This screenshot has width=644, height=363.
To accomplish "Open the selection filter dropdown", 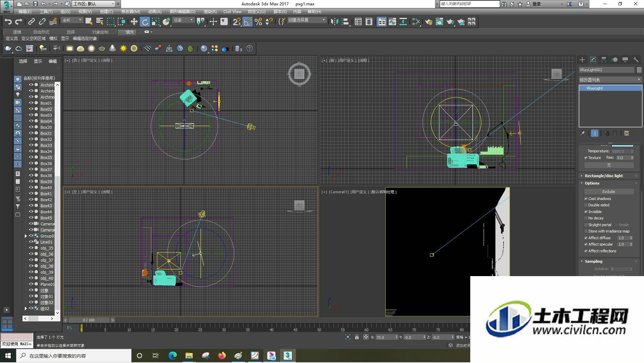I will point(72,20).
